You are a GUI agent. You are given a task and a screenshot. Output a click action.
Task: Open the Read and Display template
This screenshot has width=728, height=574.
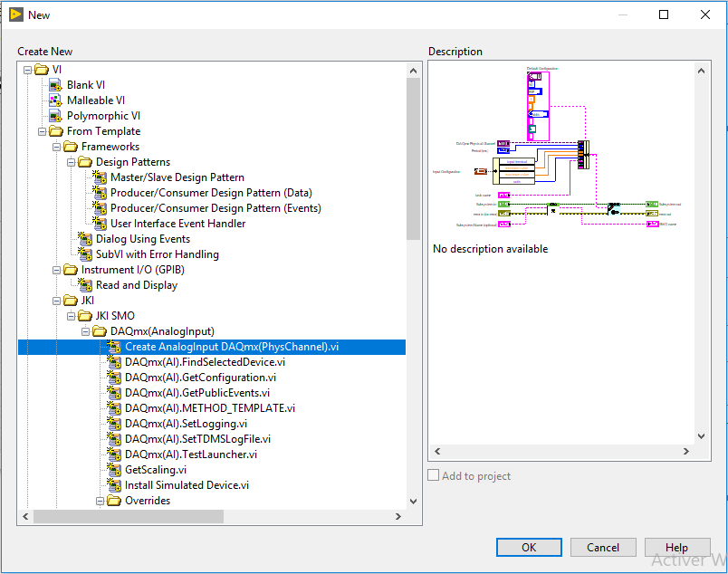coord(137,284)
